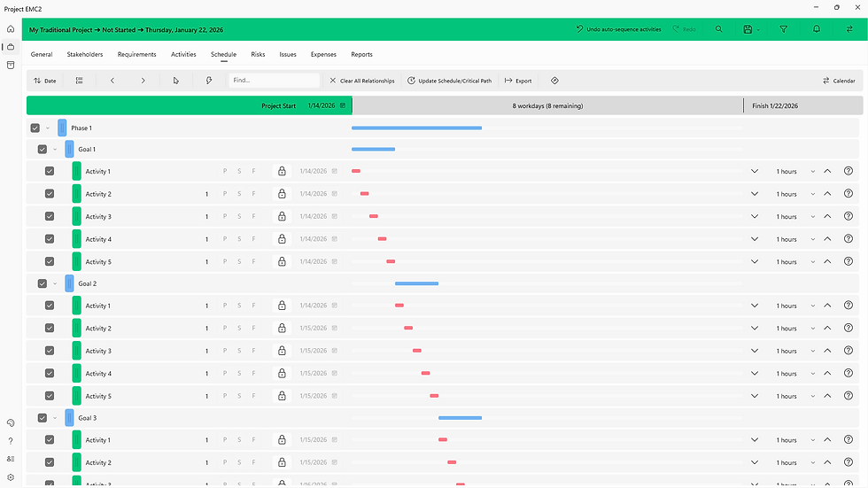Open the help question mark in the sidebar
This screenshot has height=488, width=868.
click(x=11, y=441)
